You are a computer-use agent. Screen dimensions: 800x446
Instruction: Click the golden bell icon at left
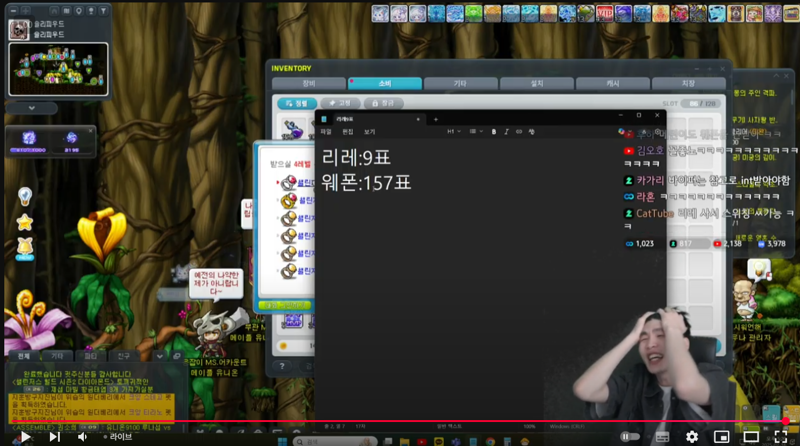[24, 248]
